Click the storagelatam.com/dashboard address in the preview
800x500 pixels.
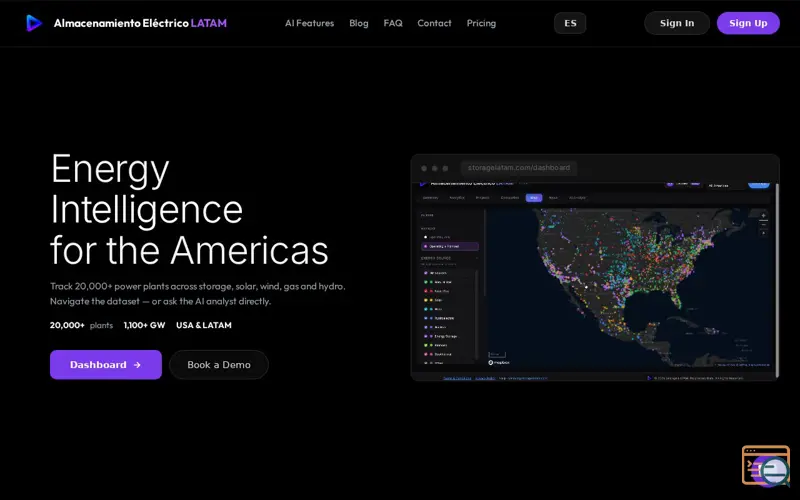pos(519,167)
